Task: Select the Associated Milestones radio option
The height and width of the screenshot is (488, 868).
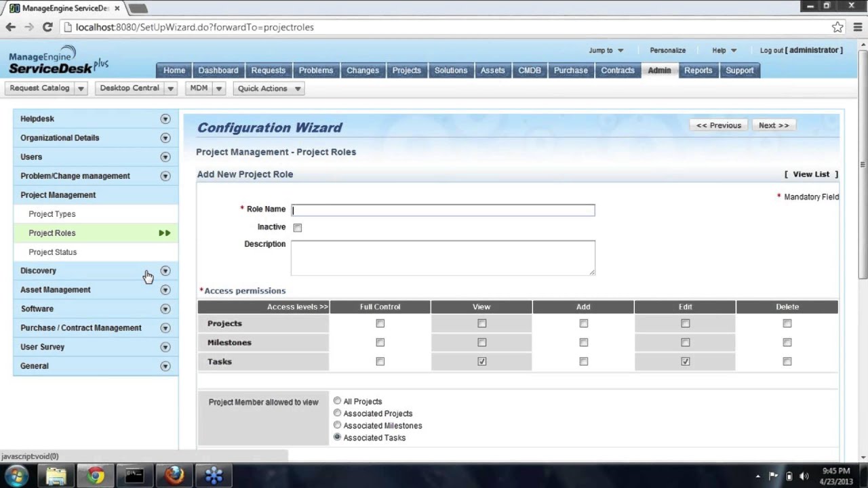Action: coord(337,425)
